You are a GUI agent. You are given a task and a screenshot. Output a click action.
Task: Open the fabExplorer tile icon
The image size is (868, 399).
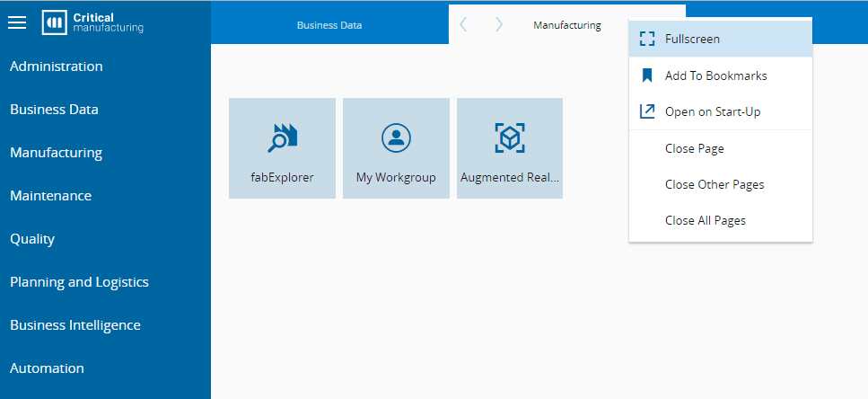click(x=282, y=137)
